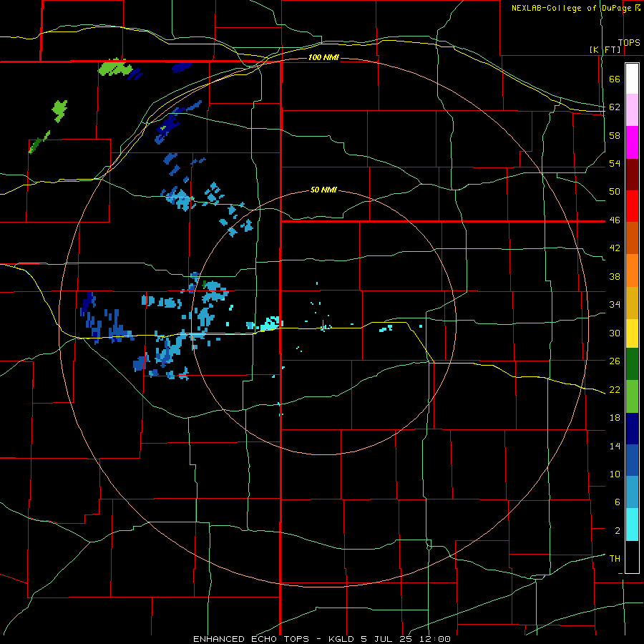
Task: Click the ENHANCED ECHO TOPS title caption
Action: (x=251, y=639)
